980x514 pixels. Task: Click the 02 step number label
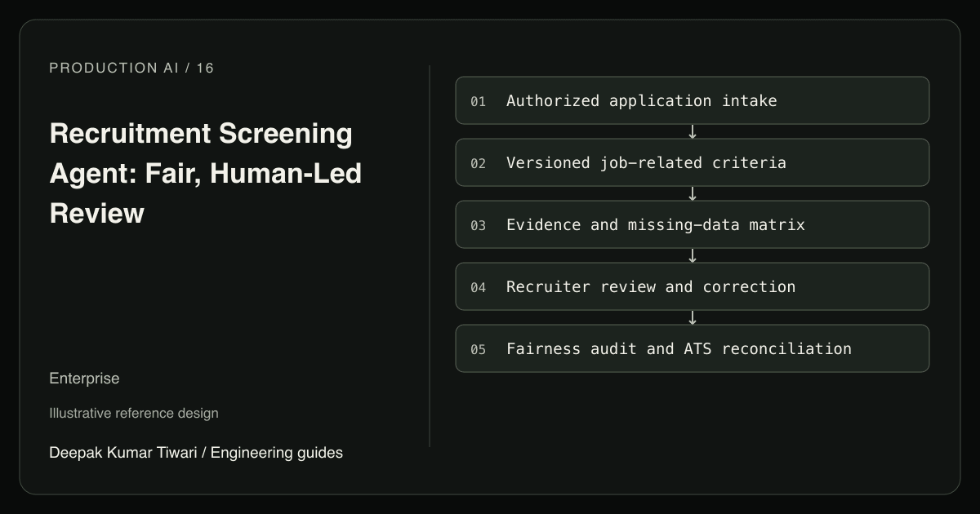click(478, 163)
